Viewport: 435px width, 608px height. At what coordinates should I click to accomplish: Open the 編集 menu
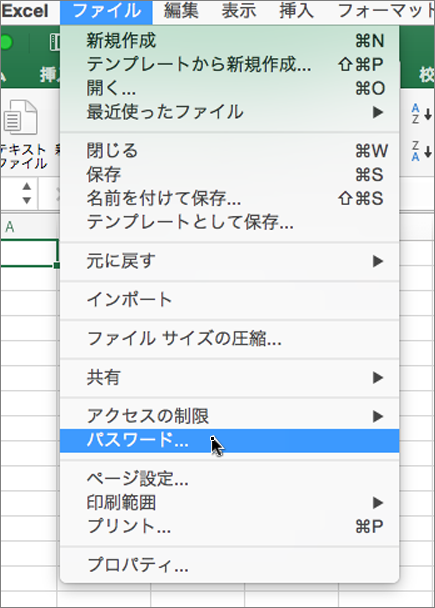point(181,11)
